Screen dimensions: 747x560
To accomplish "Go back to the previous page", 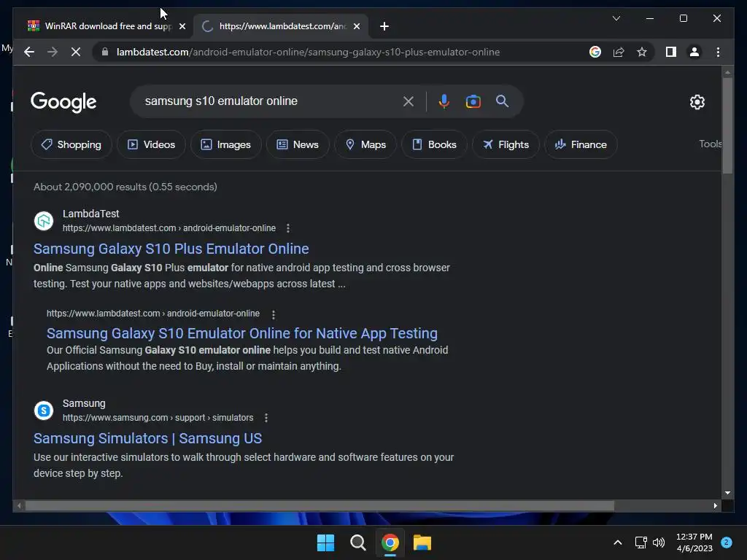I will (29, 52).
